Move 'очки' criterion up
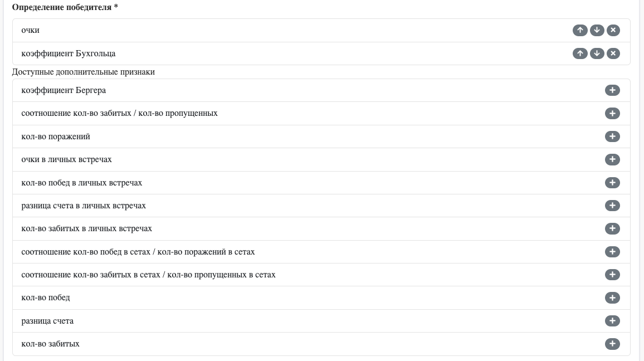This screenshot has height=361, width=644. (x=580, y=30)
